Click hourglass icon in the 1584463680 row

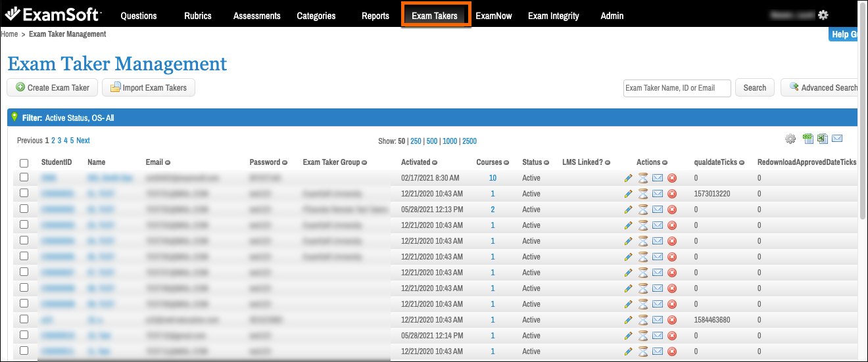pos(643,320)
